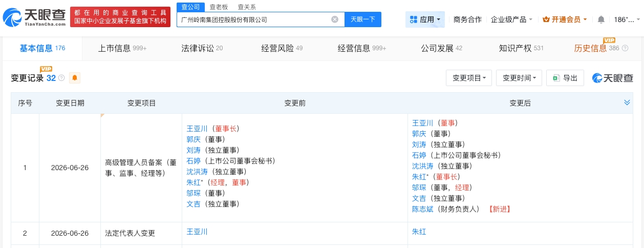Viewport: 644px width, 248px height.
Task: Open the account dropdown 186*
Action: [627, 19]
